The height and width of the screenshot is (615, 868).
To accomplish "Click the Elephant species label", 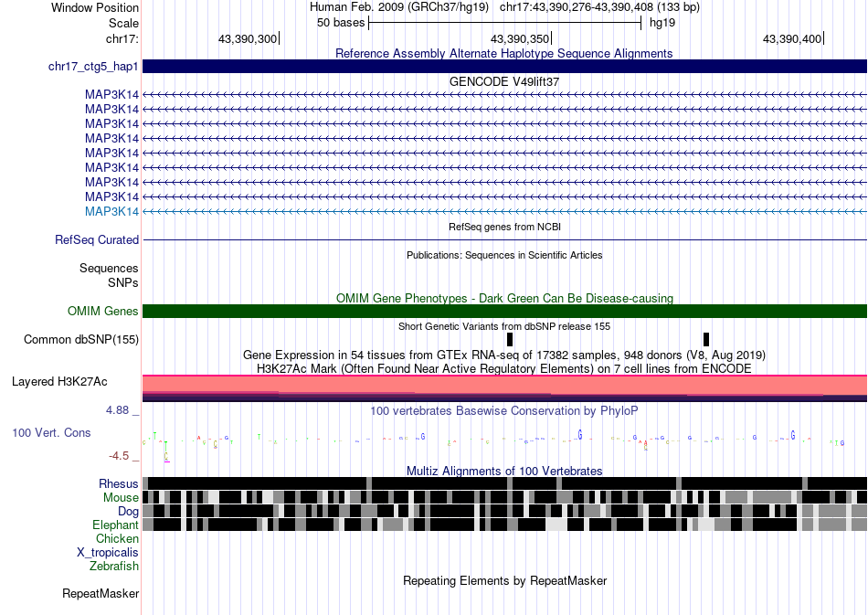I will point(115,525).
